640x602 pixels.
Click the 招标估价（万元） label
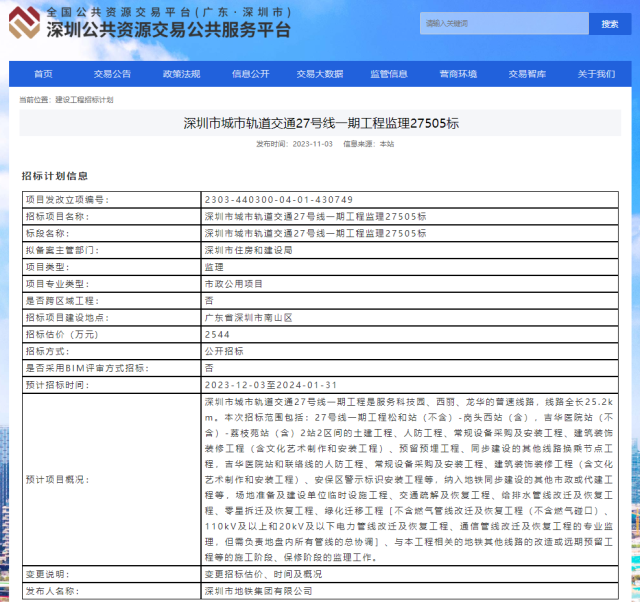click(62, 334)
